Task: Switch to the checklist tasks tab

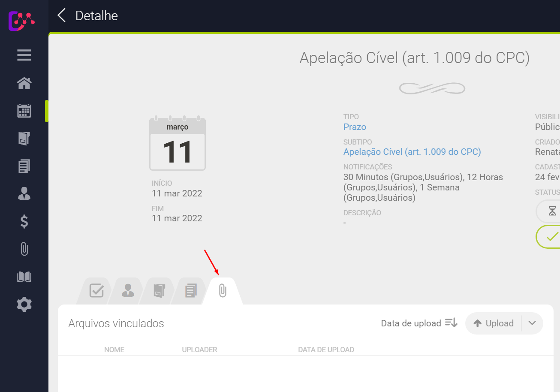Action: 96,291
